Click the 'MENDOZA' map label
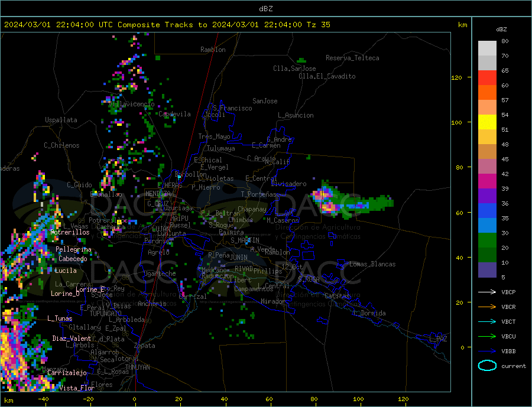 (x=158, y=194)
